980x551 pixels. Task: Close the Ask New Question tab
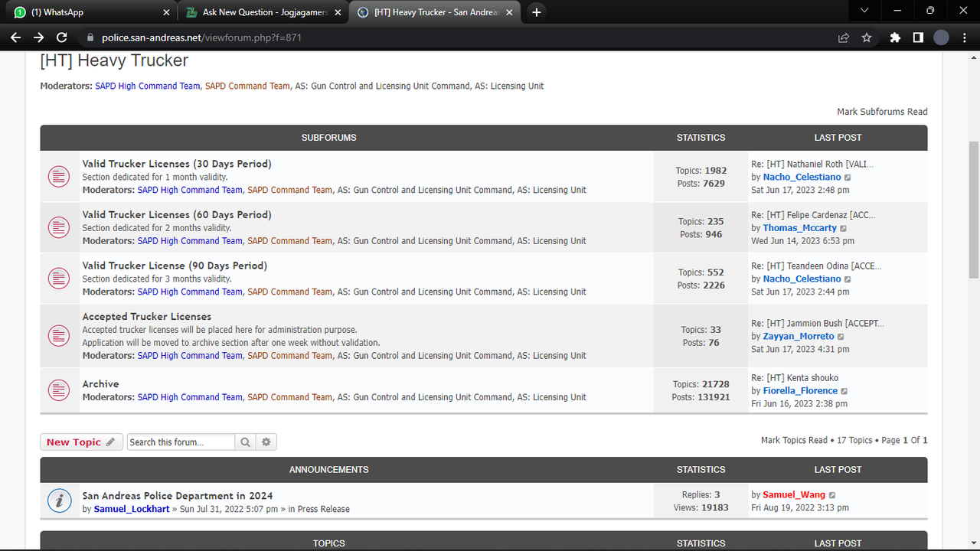coord(338,12)
